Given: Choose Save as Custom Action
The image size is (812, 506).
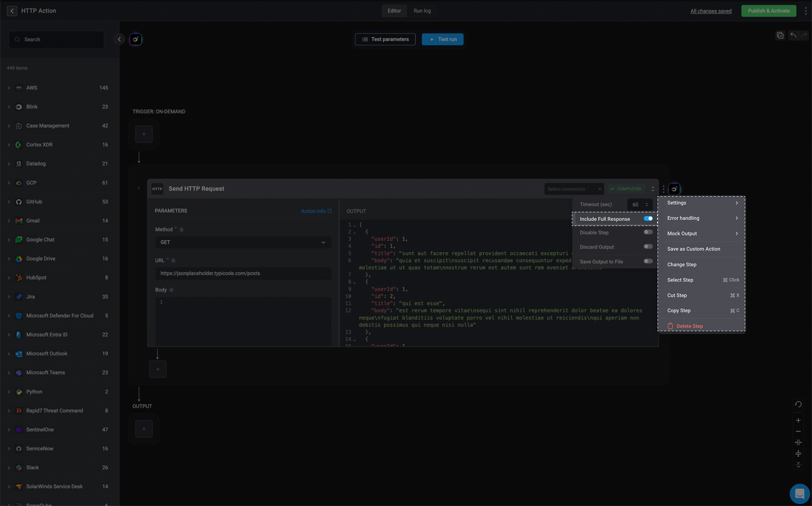Looking at the screenshot, I should point(702,249).
